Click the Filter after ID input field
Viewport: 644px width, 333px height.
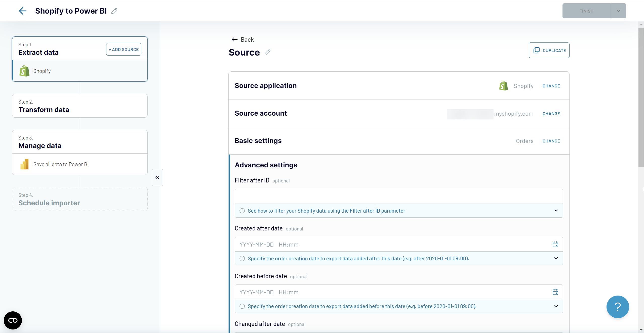point(399,196)
